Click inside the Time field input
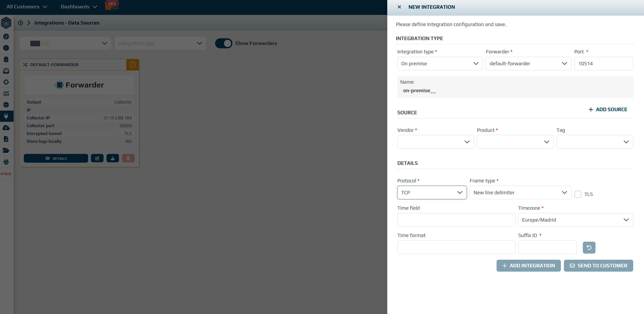The width and height of the screenshot is (644, 314). click(x=456, y=220)
